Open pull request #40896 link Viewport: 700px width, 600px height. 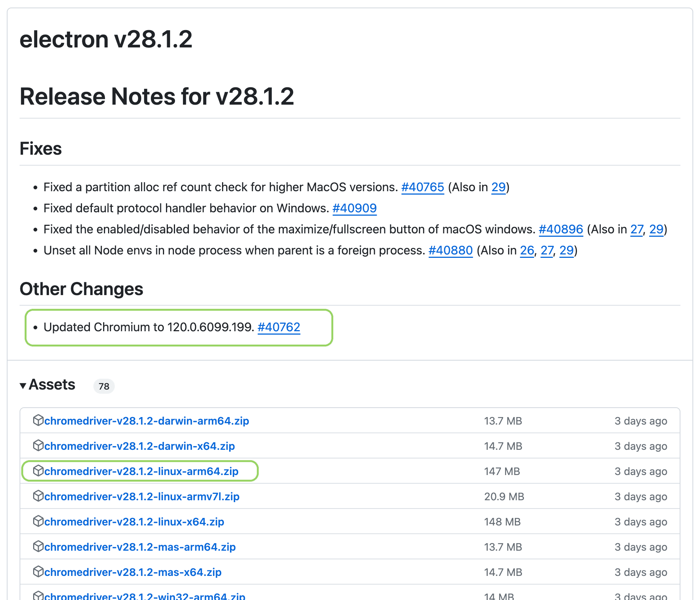561,229
